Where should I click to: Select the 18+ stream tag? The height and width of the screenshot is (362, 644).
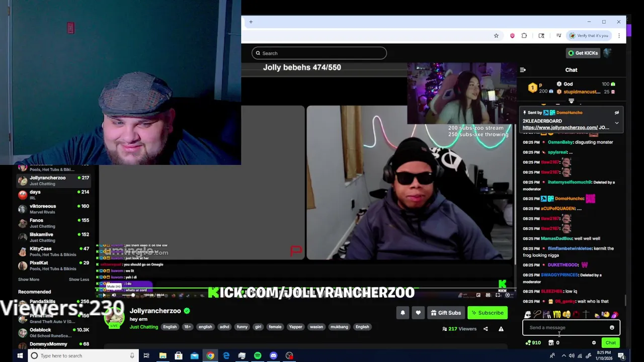187,327
